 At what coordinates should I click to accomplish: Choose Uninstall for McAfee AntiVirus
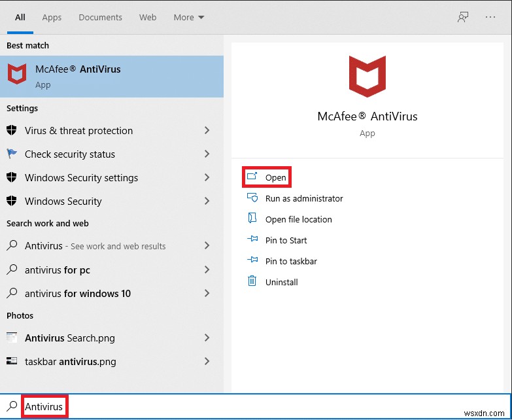281,282
